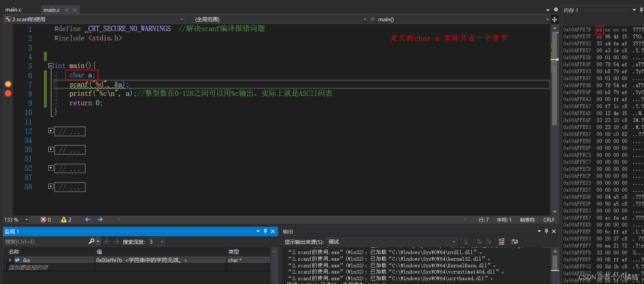Image resolution: width=644 pixels, height=284 pixels.
Task: Open the 全局范围 scope dropdown
Action: 277,20
